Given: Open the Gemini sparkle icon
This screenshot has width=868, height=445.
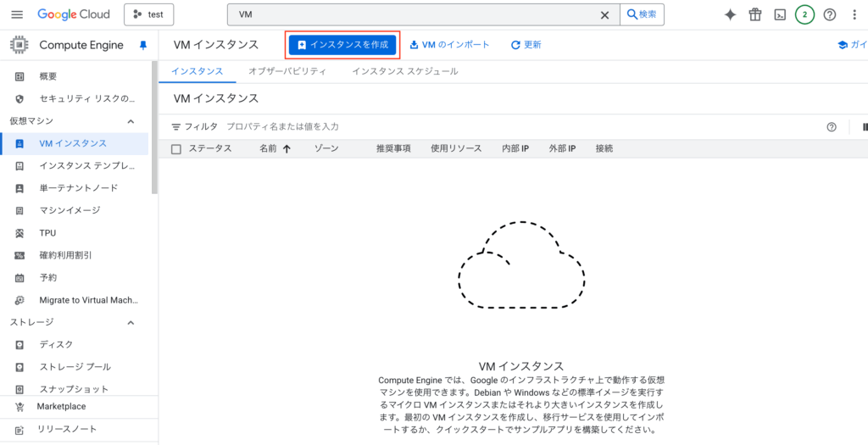Looking at the screenshot, I should click(730, 15).
